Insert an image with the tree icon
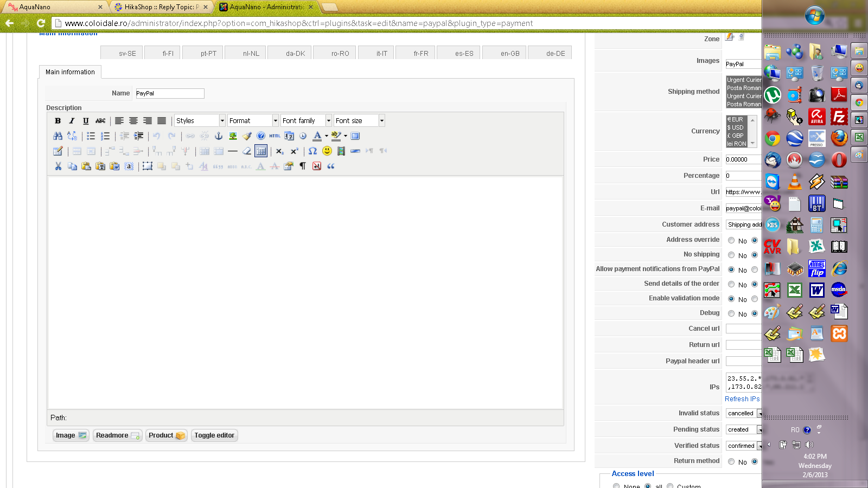 pyautogui.click(x=233, y=136)
